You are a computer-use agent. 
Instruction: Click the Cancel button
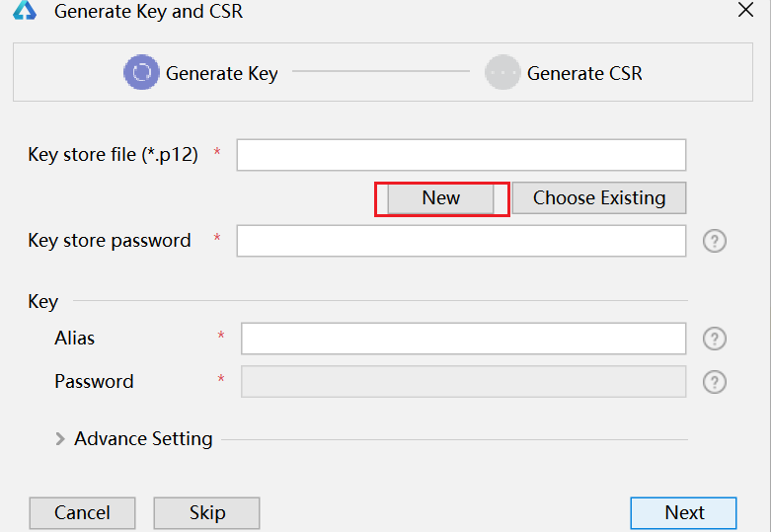(82, 513)
